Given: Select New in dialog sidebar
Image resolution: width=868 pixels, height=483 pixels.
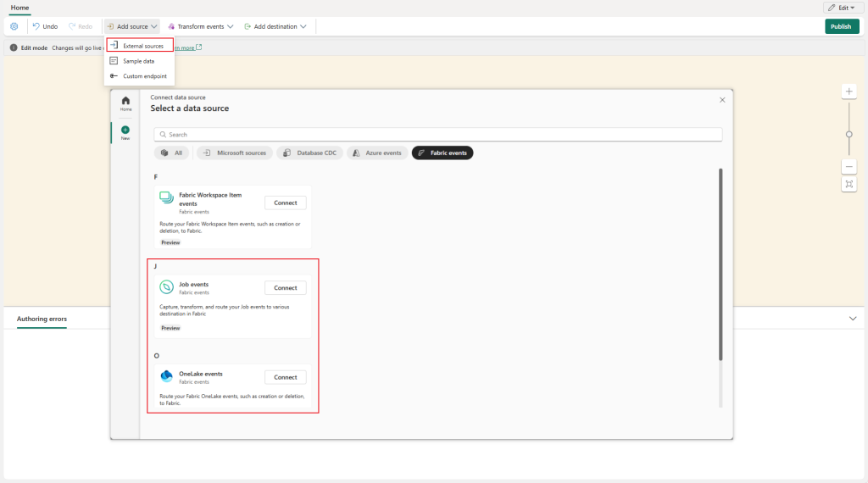Looking at the screenshot, I should tap(125, 133).
